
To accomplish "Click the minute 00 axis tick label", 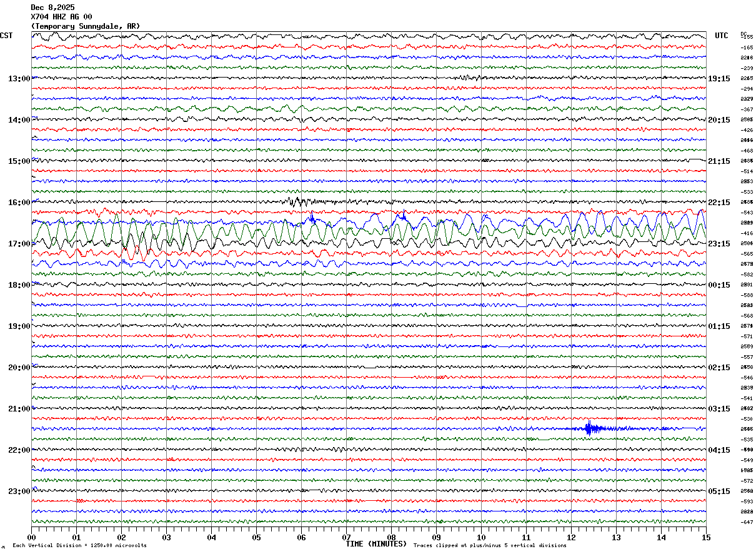I will pyautogui.click(x=31, y=537).
